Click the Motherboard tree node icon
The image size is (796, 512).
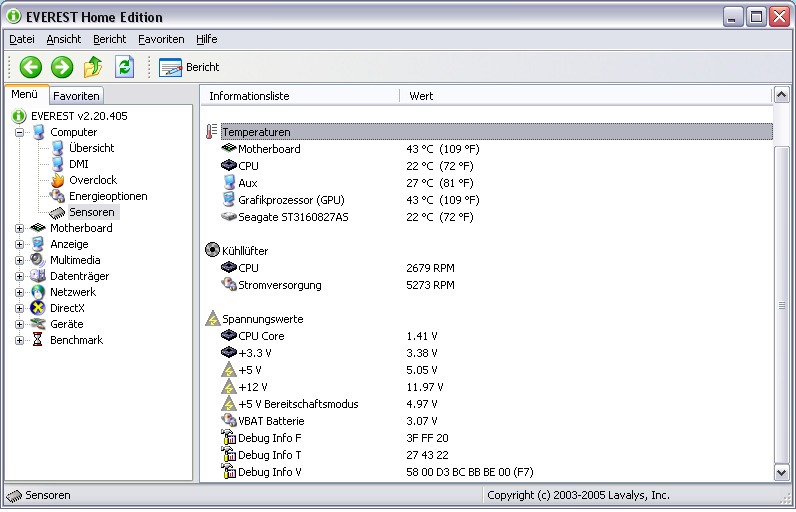click(38, 228)
